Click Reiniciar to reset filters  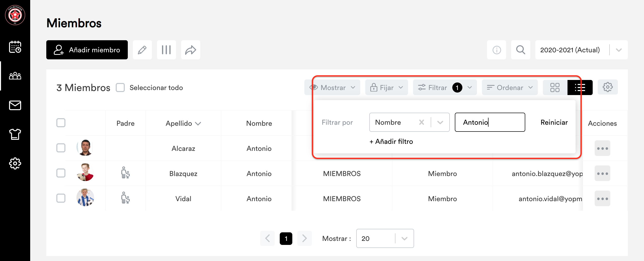point(554,122)
